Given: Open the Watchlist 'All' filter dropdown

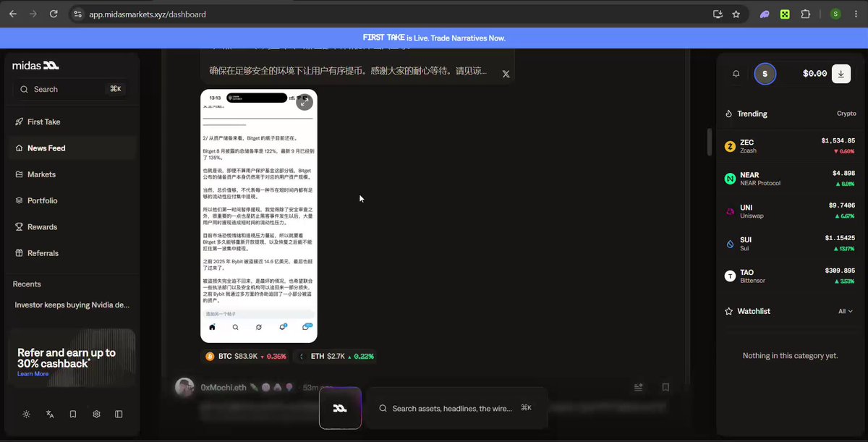Looking at the screenshot, I should pos(846,311).
